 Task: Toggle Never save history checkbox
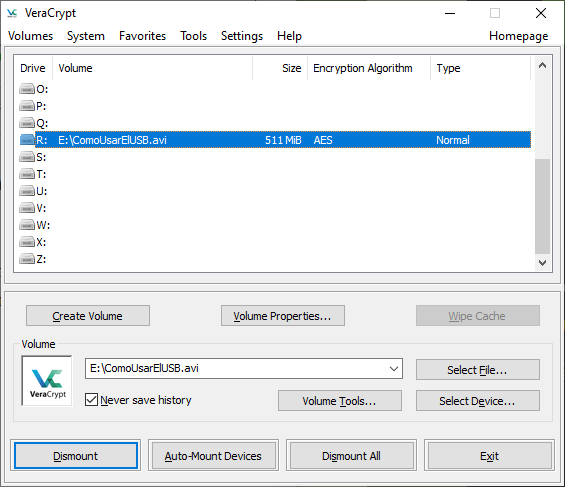92,400
